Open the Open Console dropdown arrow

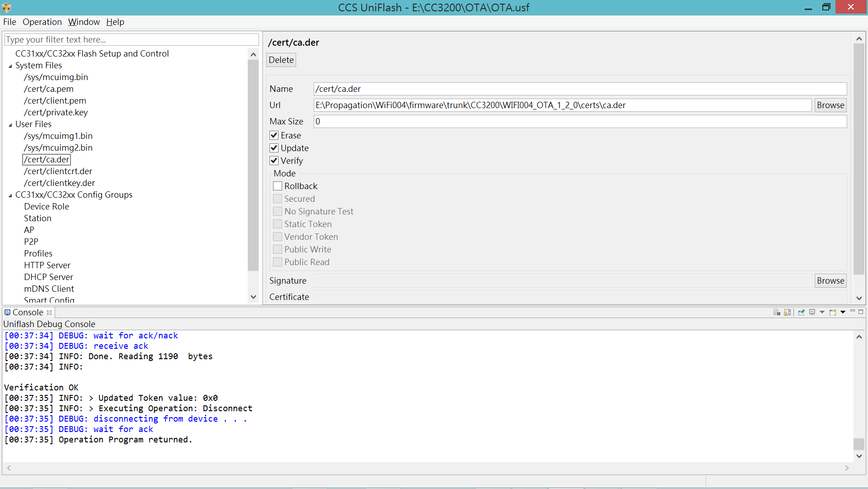click(843, 312)
